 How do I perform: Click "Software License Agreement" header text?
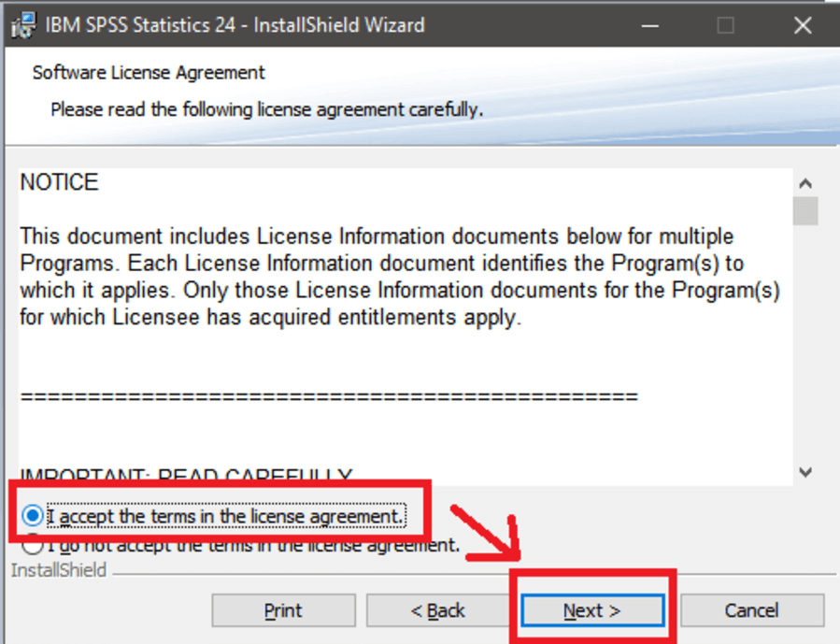(x=149, y=72)
